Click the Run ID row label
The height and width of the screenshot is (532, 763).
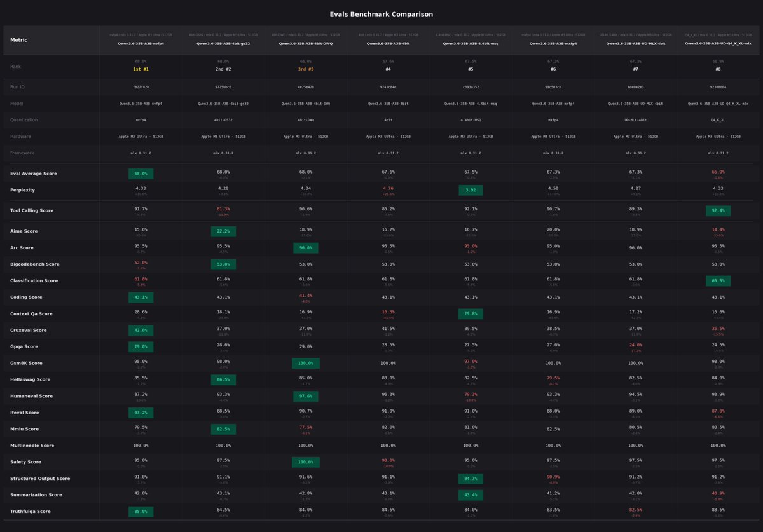[17, 86]
